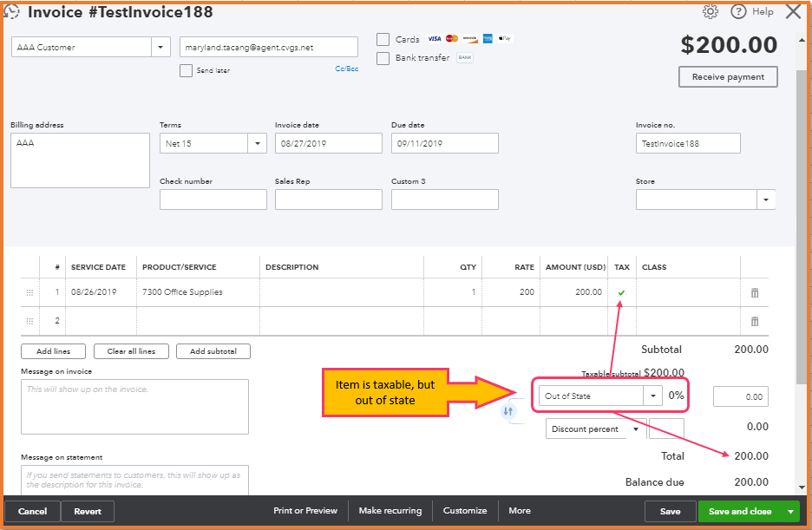The image size is (812, 530).
Task: Click into the Billing address box
Action: point(81,160)
